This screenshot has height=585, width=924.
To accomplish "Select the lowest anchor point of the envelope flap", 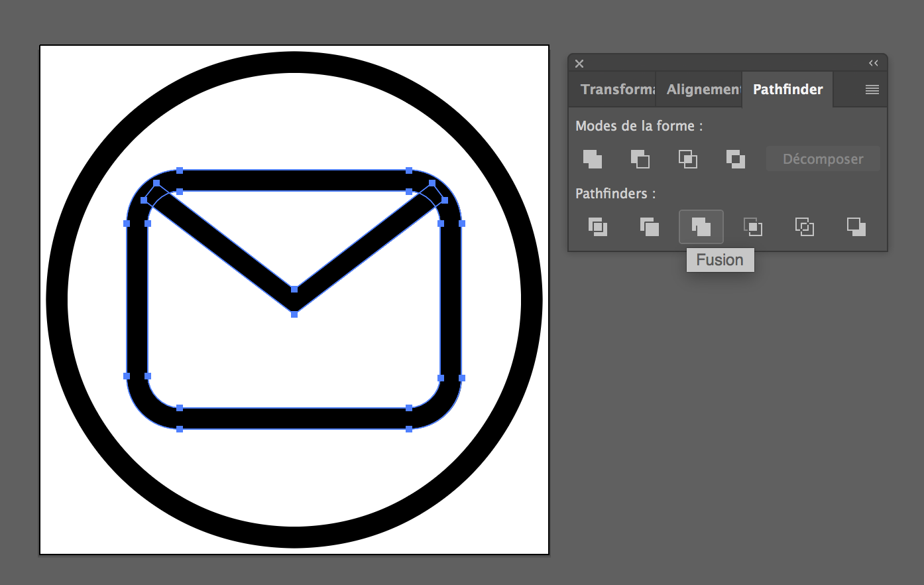I will 294,314.
